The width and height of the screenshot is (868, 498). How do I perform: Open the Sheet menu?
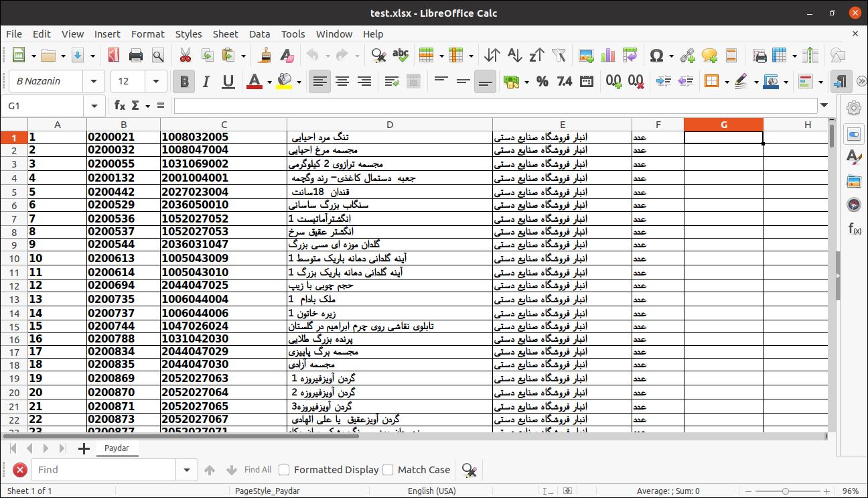[x=225, y=34]
